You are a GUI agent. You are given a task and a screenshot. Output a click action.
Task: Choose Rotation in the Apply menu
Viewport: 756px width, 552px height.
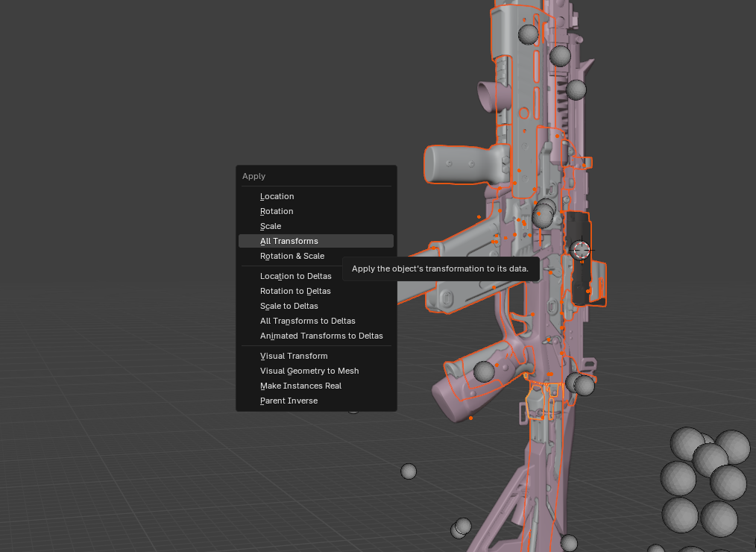tap(277, 211)
